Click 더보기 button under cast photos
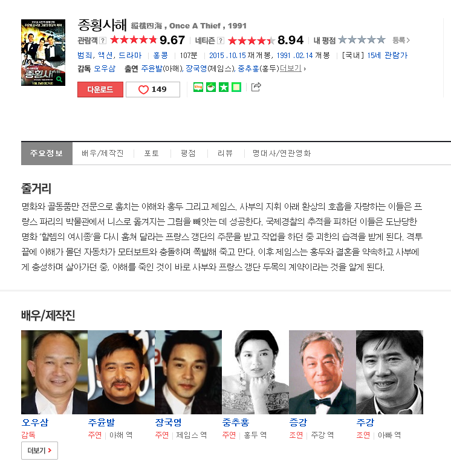The width and height of the screenshot is (451, 476). 39,451
